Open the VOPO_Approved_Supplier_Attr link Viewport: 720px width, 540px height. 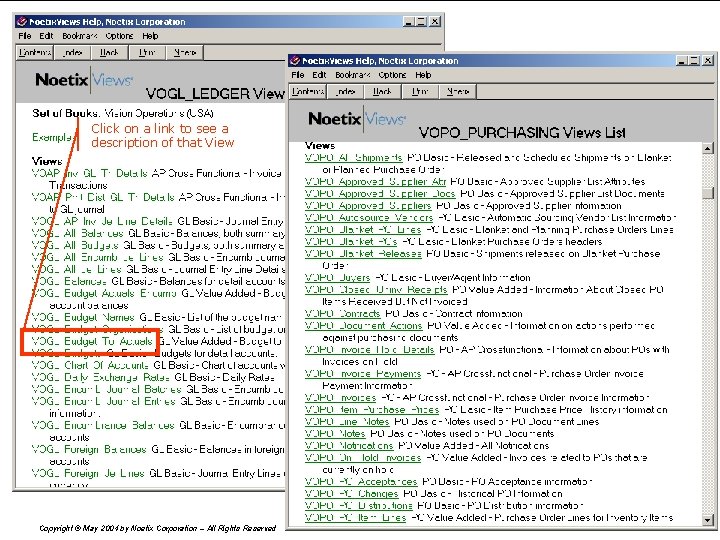pos(376,182)
